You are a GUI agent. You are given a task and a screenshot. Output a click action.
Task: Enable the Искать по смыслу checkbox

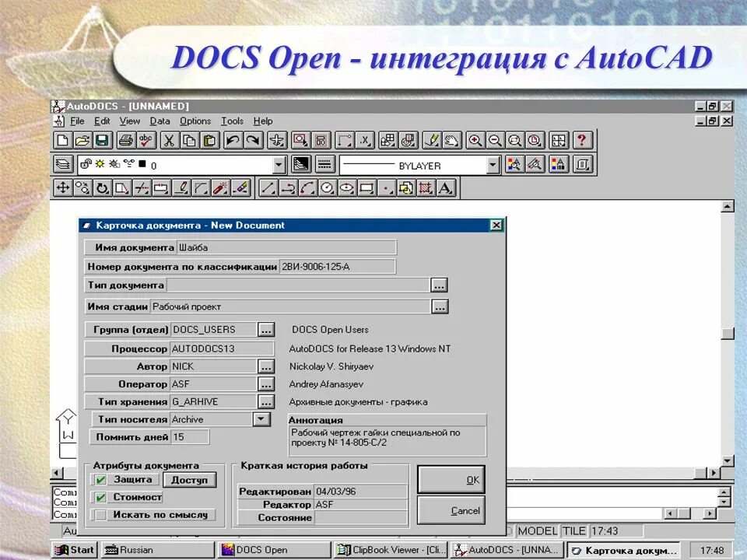(x=100, y=515)
